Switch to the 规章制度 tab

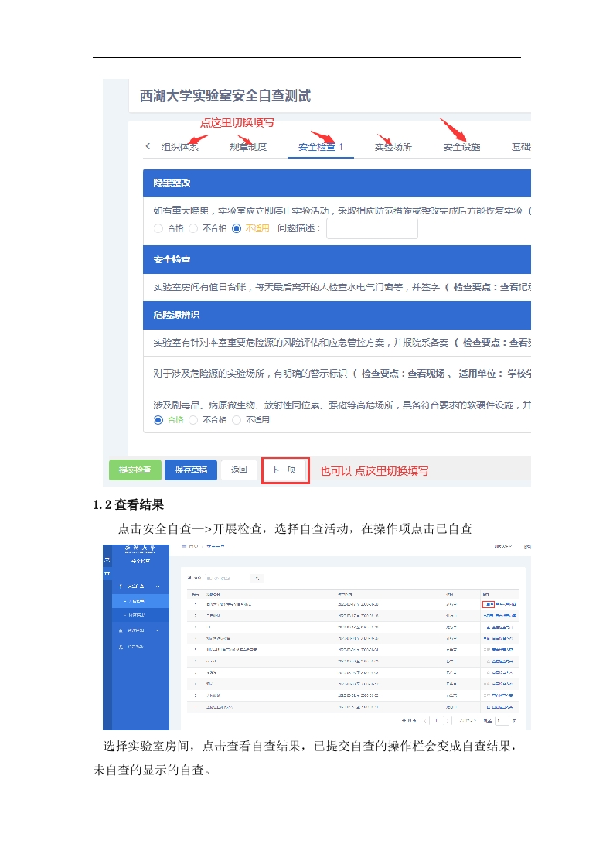(248, 147)
